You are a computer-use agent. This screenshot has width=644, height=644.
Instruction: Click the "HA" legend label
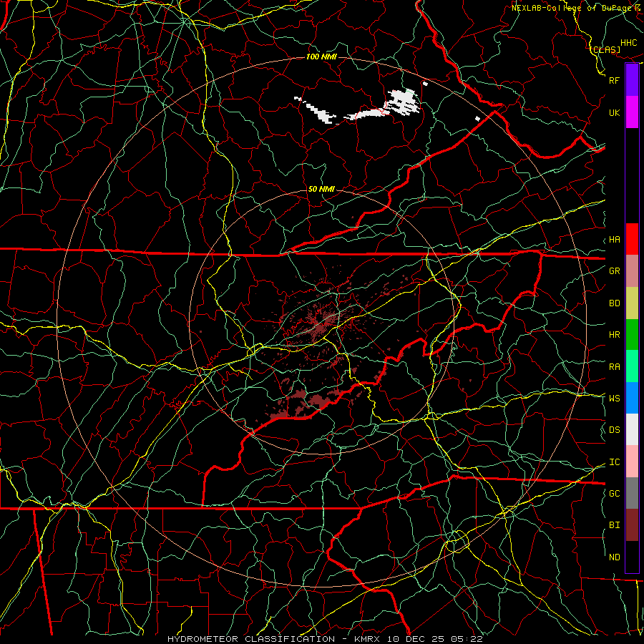coord(614,240)
